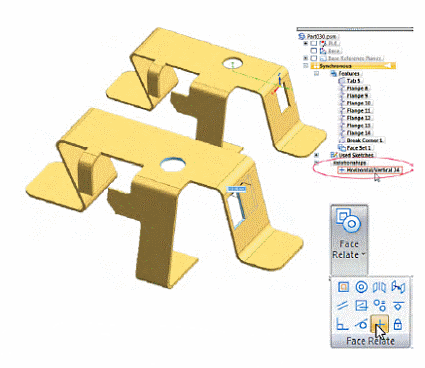This screenshot has width=425, height=368.
Task: Select the Concentric relationship icon
Action: 362,287
